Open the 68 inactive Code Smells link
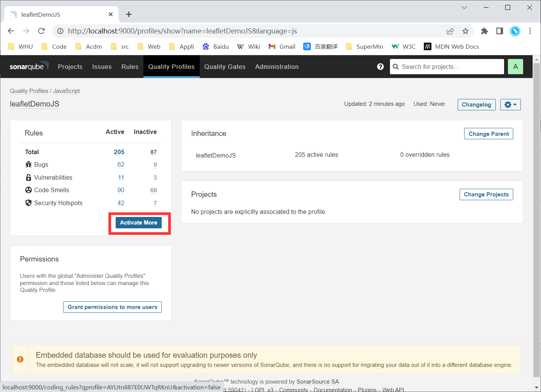 coord(154,190)
